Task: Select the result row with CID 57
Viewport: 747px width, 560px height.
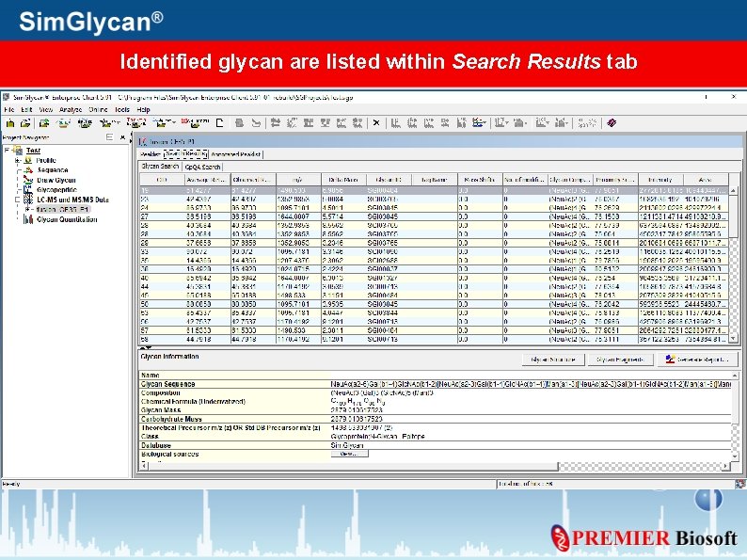Action: [434, 330]
